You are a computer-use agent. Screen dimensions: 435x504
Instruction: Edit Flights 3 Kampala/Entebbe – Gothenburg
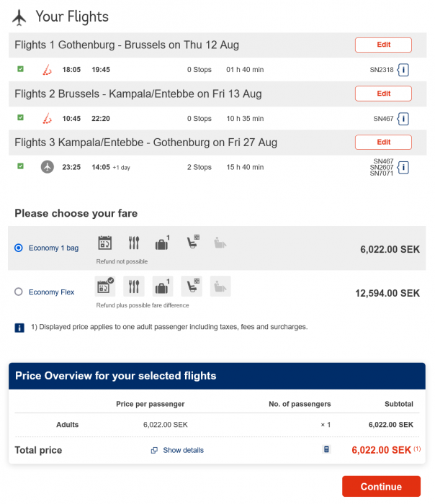383,142
